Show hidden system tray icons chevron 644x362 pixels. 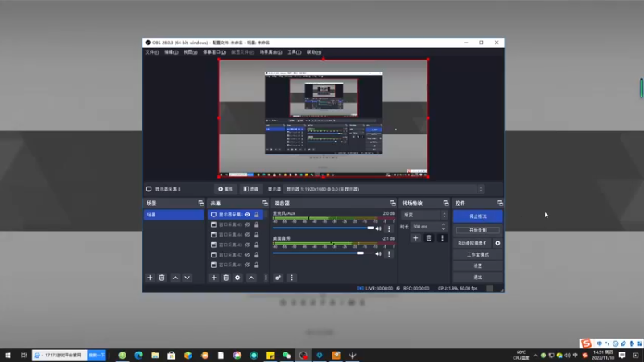(x=535, y=356)
